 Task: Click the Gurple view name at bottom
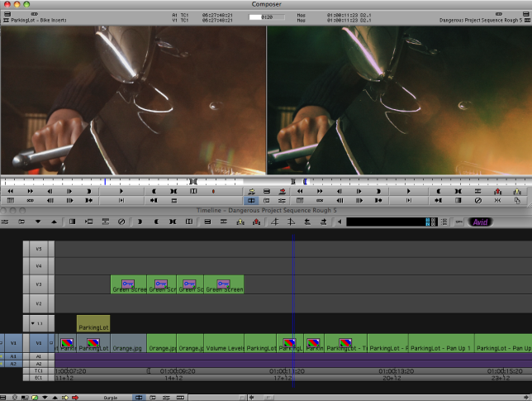(111, 398)
